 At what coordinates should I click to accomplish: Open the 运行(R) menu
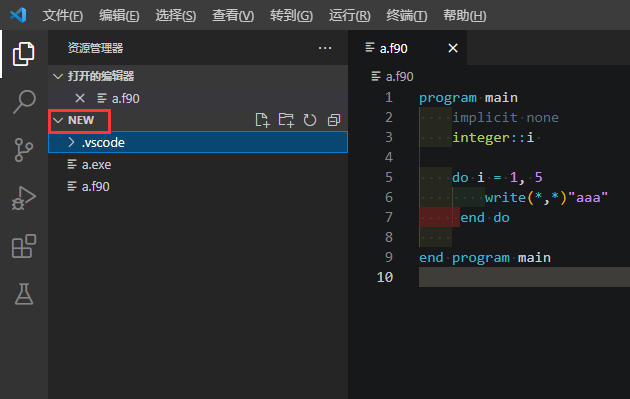pos(350,16)
